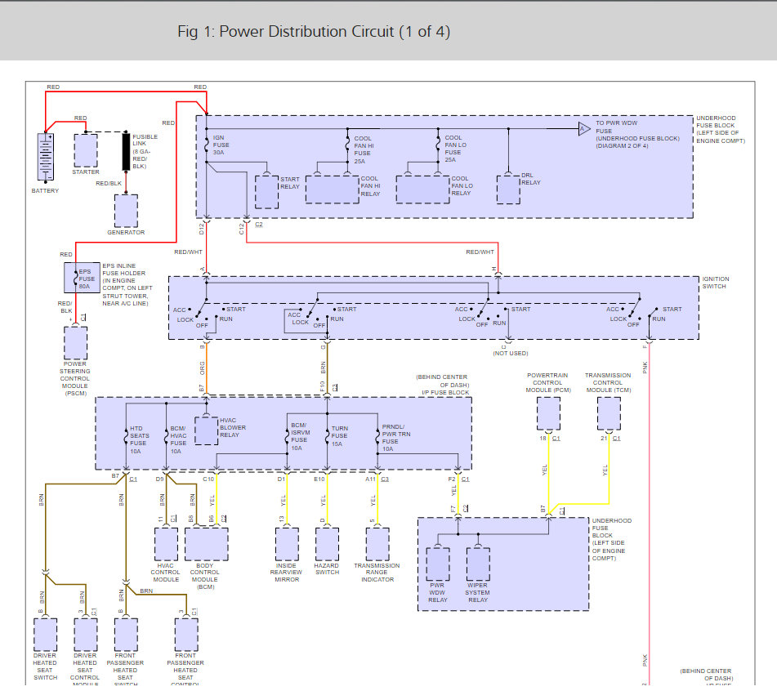777x700 pixels.
Task: Click the 'IGN FUSE 30A' label
Action: (x=221, y=145)
